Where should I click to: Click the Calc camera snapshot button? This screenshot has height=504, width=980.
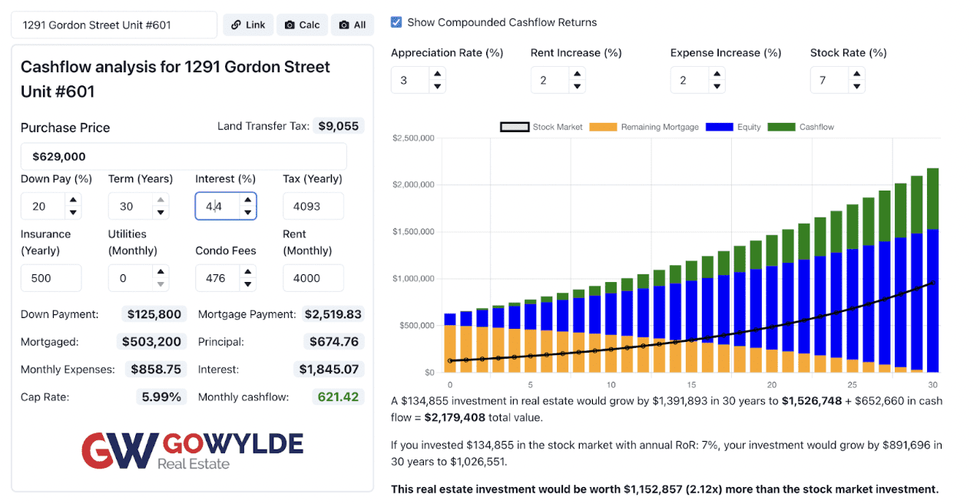302,25
